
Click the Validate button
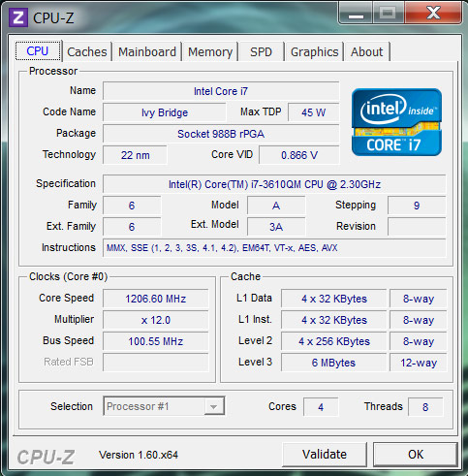click(325, 455)
